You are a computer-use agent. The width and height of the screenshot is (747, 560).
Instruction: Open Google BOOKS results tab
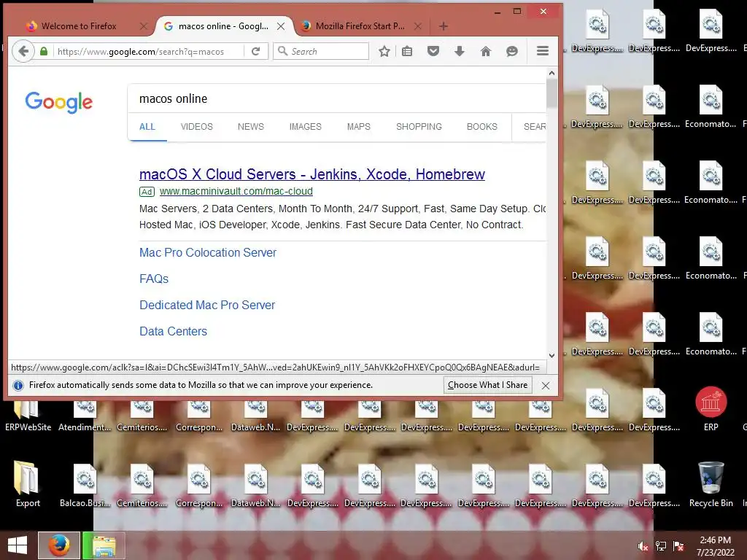tap(482, 127)
